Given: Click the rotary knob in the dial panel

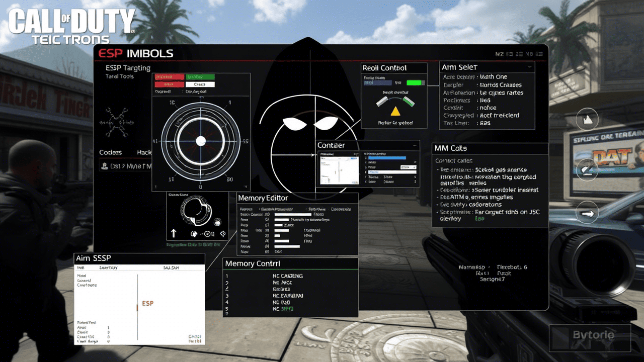Looking at the screenshot, I should (195, 212).
